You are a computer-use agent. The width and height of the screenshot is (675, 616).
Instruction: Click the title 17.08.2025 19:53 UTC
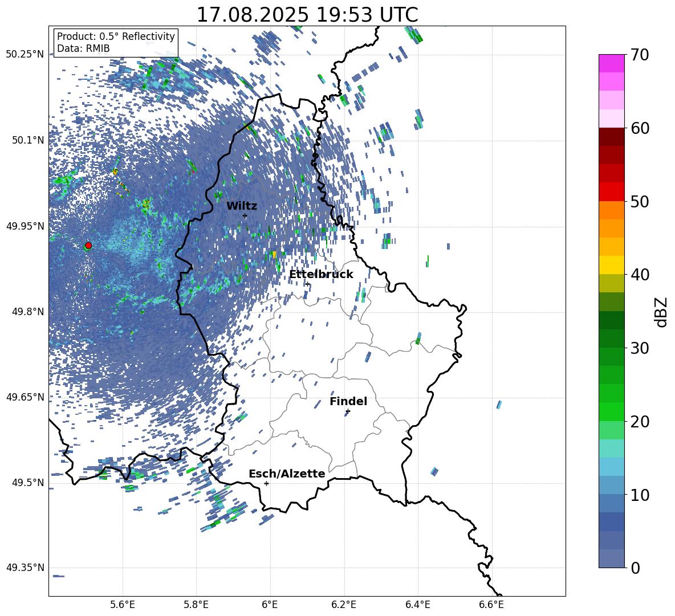pos(307,15)
